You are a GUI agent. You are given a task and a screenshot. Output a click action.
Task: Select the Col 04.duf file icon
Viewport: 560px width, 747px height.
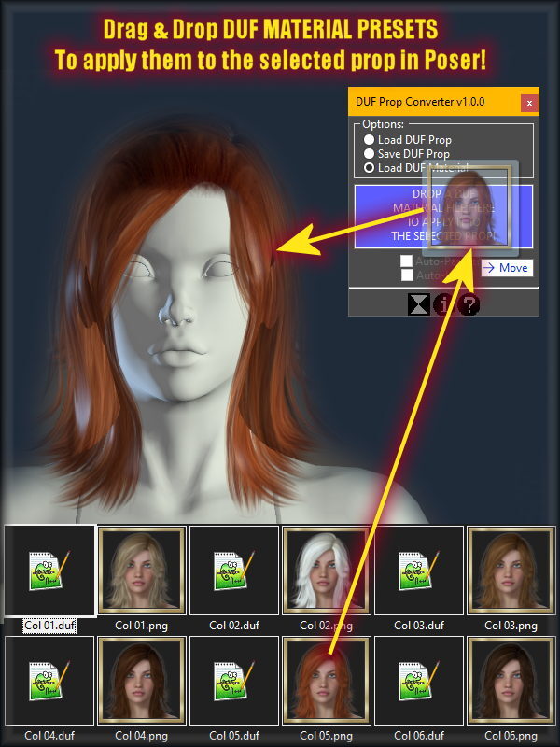(x=49, y=681)
